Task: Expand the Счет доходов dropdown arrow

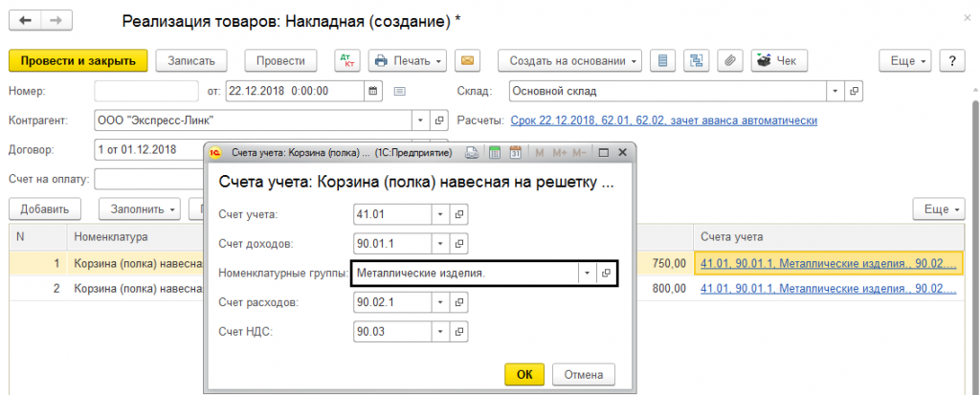Action: coord(439,243)
